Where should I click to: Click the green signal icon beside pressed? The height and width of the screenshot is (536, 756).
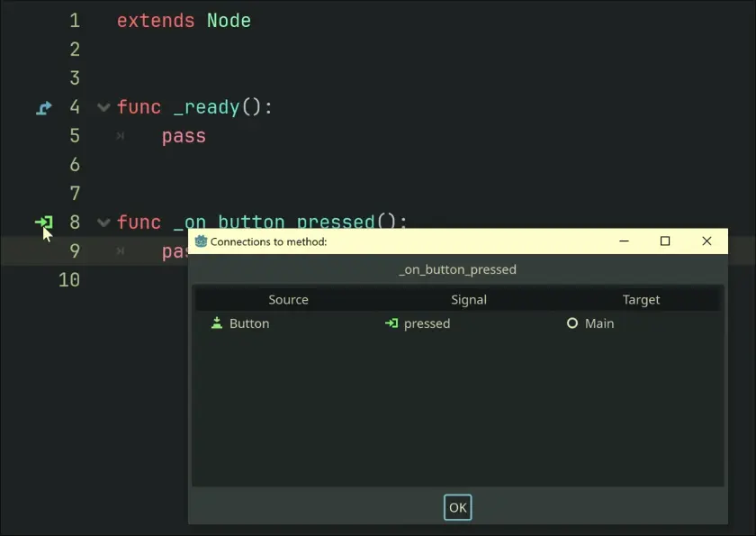pos(391,323)
